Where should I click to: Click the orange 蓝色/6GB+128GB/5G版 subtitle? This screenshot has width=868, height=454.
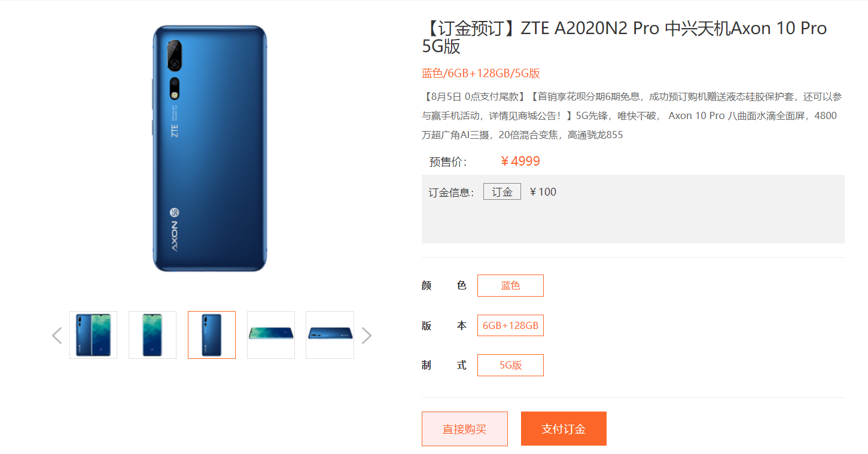tap(481, 74)
